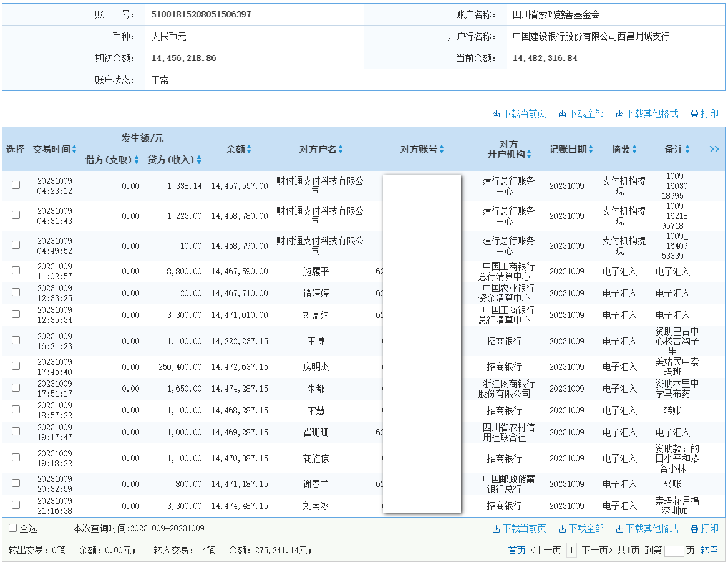Select the 04:31:43 transaction checkbox
Viewport: 728px width, 565px height.
16,215
